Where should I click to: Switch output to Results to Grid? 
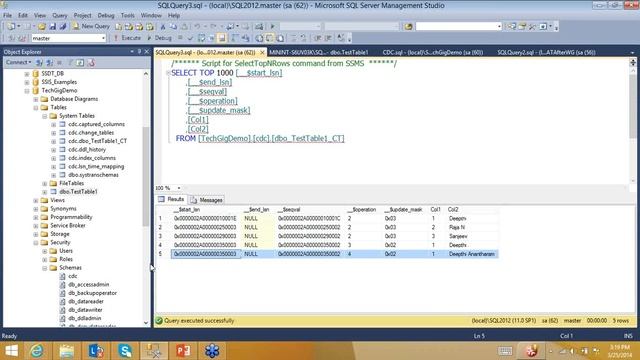270,38
